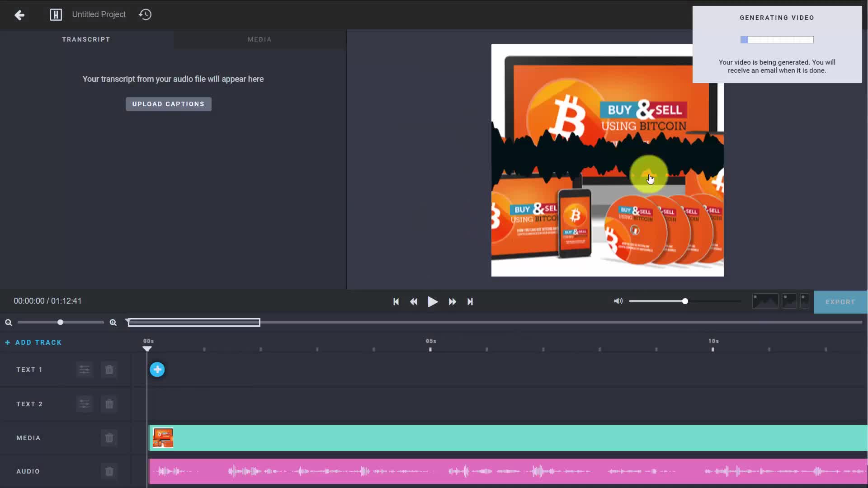868x488 pixels.
Task: Select the AUDIO track label
Action: pos(28,471)
